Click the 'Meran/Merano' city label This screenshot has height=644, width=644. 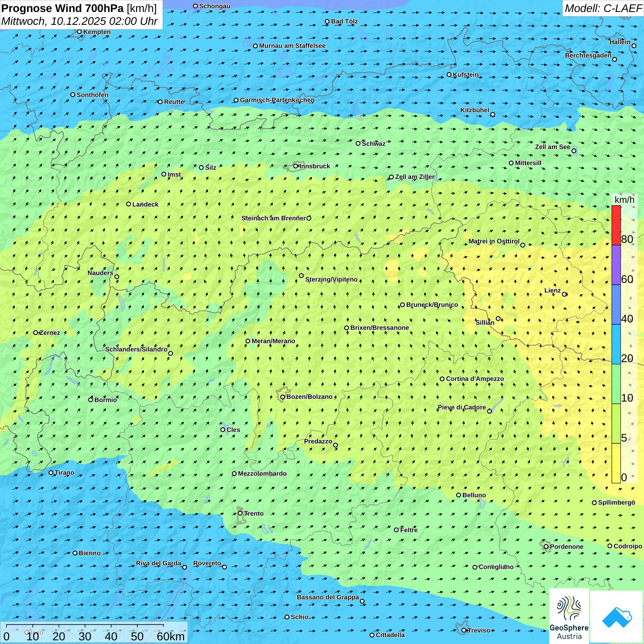click(273, 341)
